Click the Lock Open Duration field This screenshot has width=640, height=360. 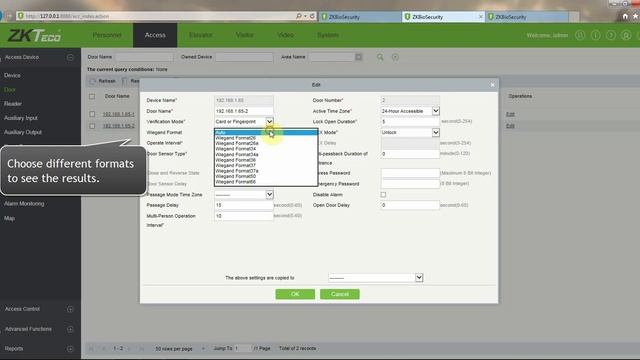(x=410, y=122)
